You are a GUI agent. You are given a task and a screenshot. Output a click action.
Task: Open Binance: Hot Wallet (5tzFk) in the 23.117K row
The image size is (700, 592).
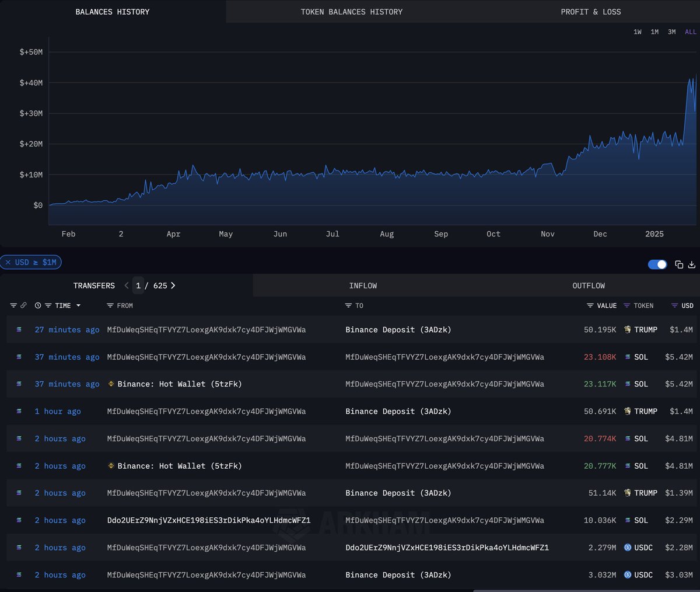[180, 384]
